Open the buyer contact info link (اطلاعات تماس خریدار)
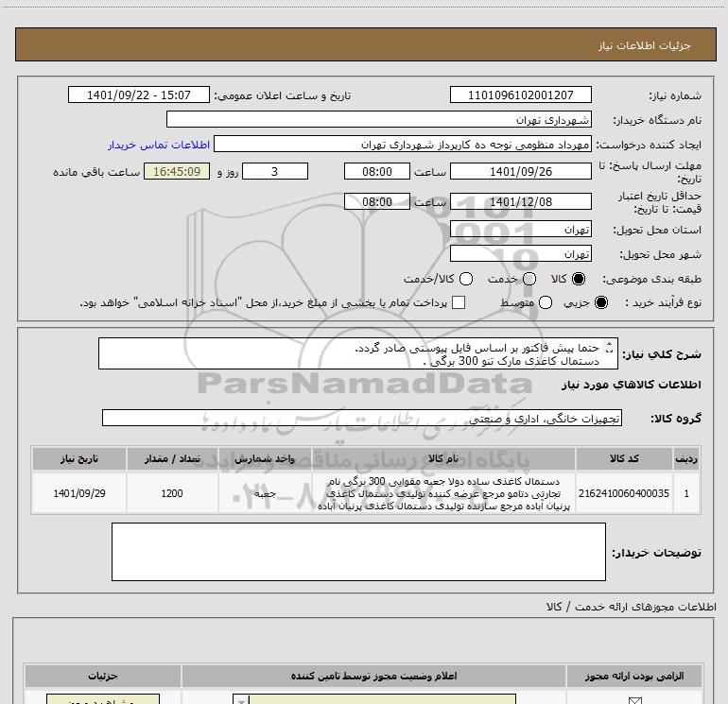This screenshot has width=728, height=704. [x=159, y=145]
